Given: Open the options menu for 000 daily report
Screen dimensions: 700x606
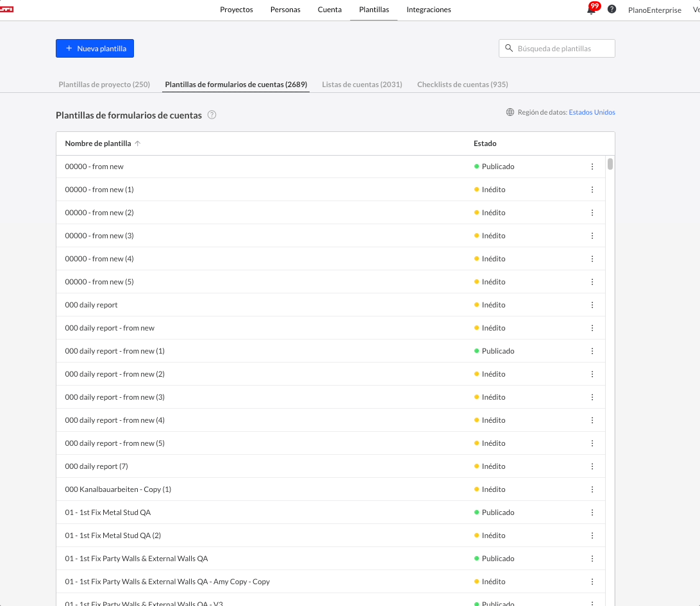Looking at the screenshot, I should click(592, 305).
